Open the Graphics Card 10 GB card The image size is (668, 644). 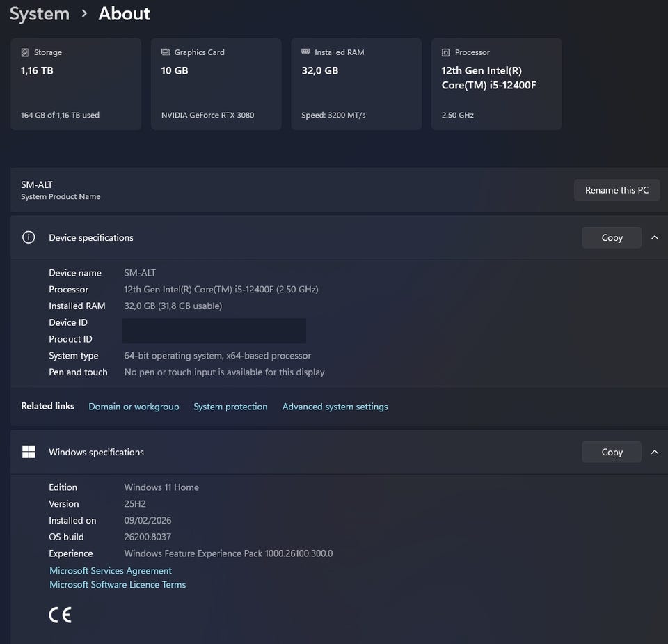tap(216, 84)
